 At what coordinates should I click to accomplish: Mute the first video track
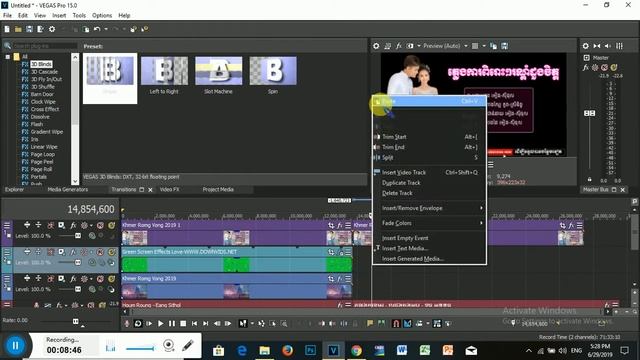coord(100,225)
